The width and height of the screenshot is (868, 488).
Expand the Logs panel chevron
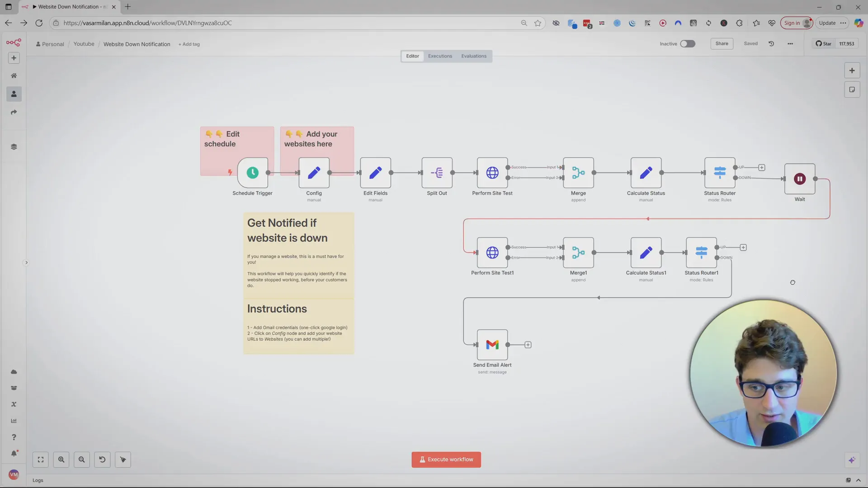[859, 480]
